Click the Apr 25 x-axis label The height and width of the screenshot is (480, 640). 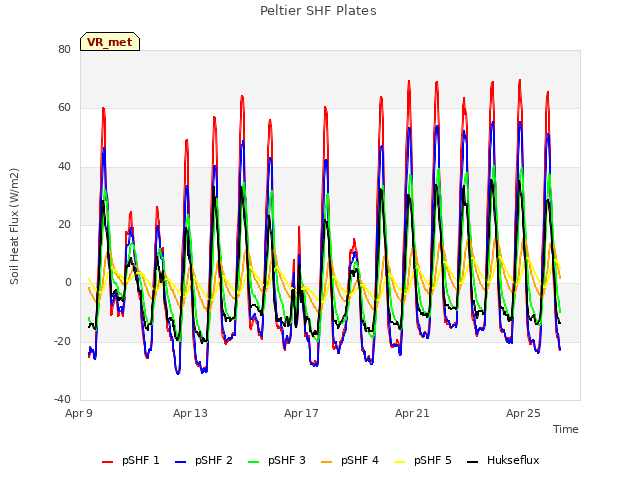(523, 413)
